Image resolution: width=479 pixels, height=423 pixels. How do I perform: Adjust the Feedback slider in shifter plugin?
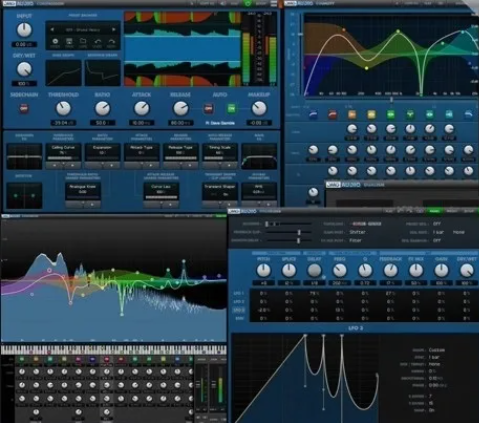pyautogui.click(x=289, y=232)
